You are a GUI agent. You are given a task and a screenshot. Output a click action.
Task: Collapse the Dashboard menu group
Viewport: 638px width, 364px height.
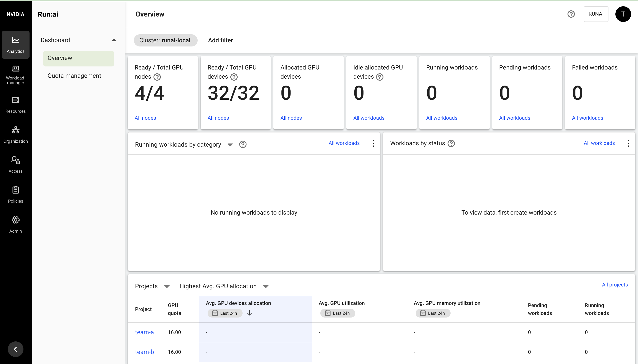[114, 40]
